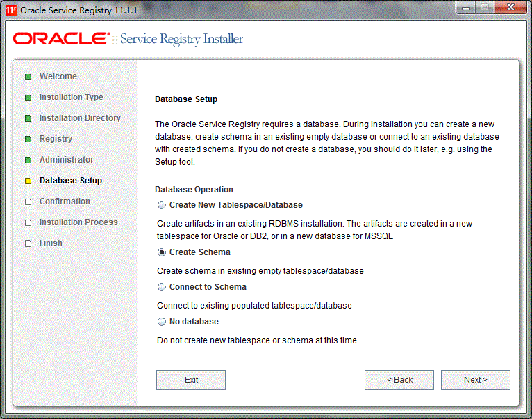The image size is (532, 419).
Task: Click the Database Setup heading
Action: (186, 99)
